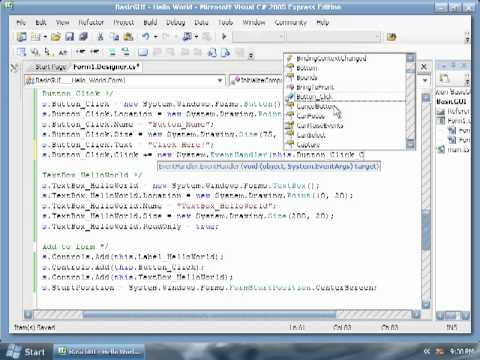This screenshot has height=360, width=480.
Task: Open the Tools menu
Action: coord(226,22)
